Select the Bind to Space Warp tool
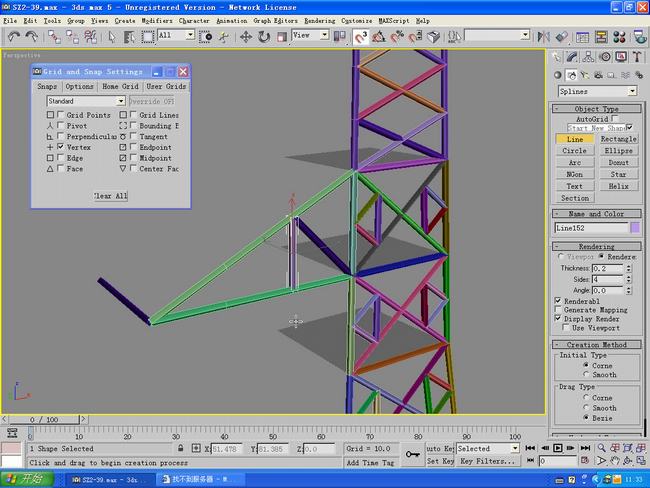 tap(90, 37)
